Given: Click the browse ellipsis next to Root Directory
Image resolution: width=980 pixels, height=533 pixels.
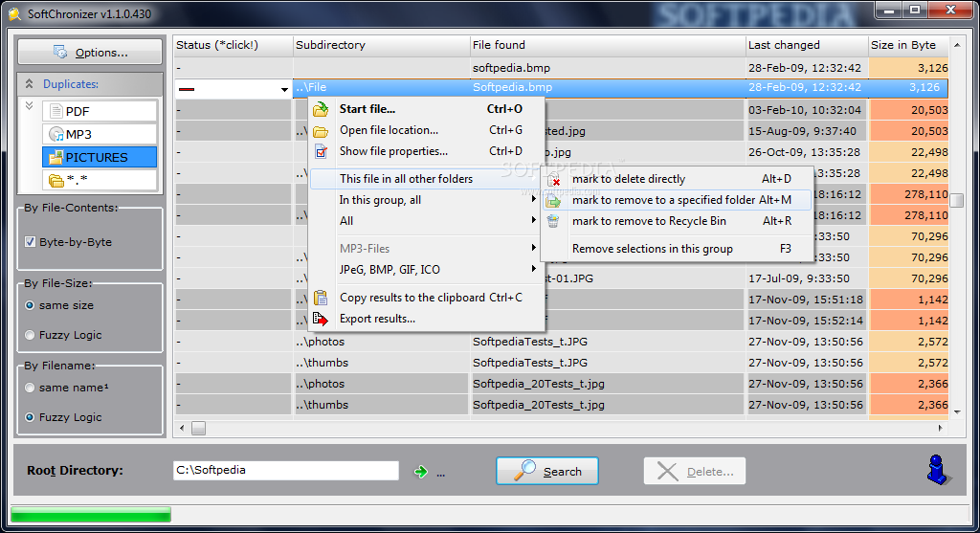Looking at the screenshot, I should (x=441, y=475).
